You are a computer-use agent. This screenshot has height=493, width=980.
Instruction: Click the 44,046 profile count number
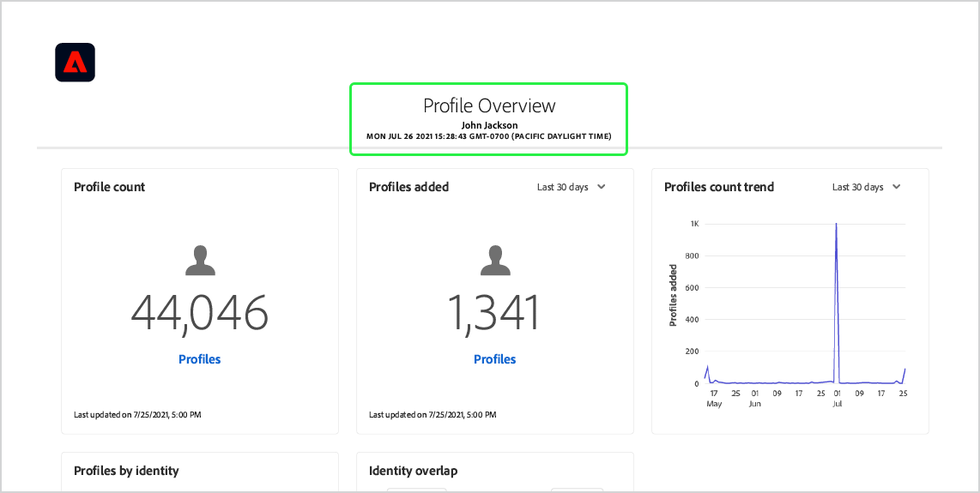click(200, 312)
